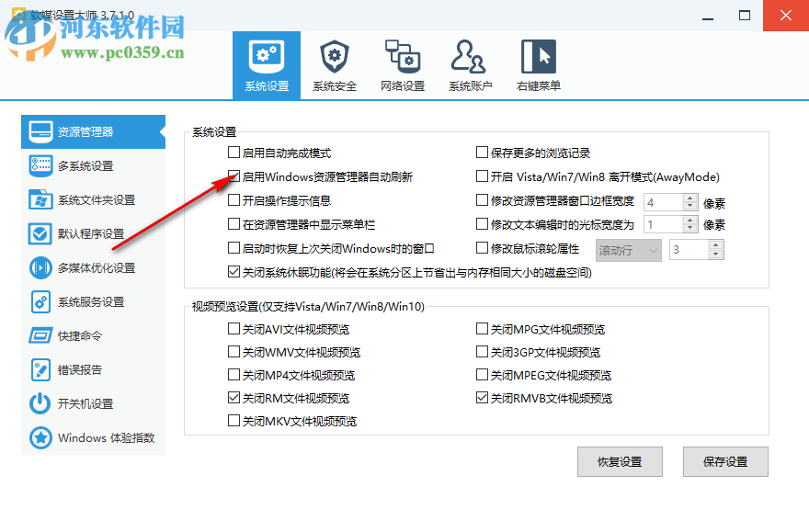The image size is (809, 532).
Task: Open the 滚动行 dropdown menu
Action: pyautogui.click(x=628, y=249)
